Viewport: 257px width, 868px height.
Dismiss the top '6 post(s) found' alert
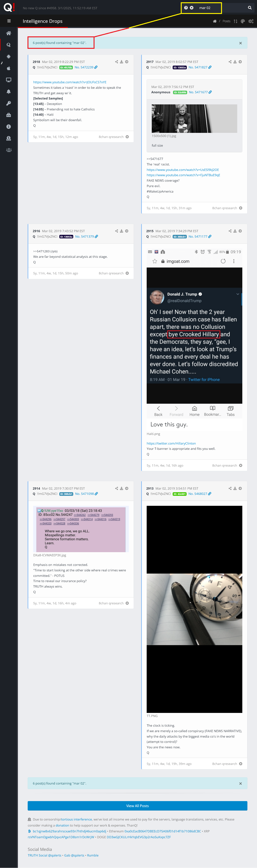point(240,43)
